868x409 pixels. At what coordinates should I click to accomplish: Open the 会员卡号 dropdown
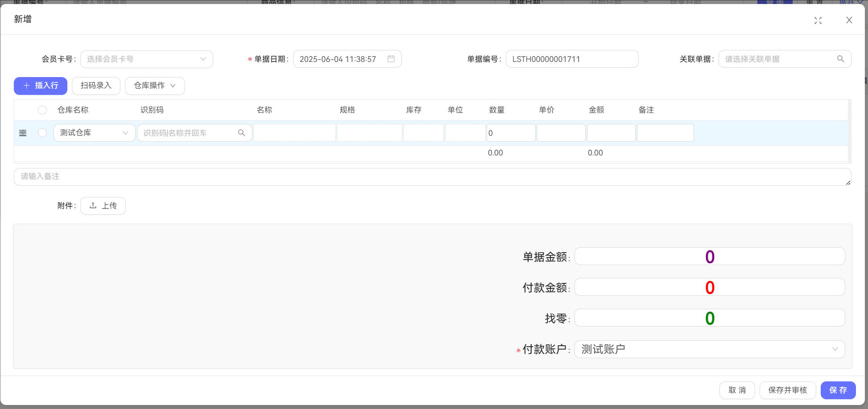coord(146,58)
